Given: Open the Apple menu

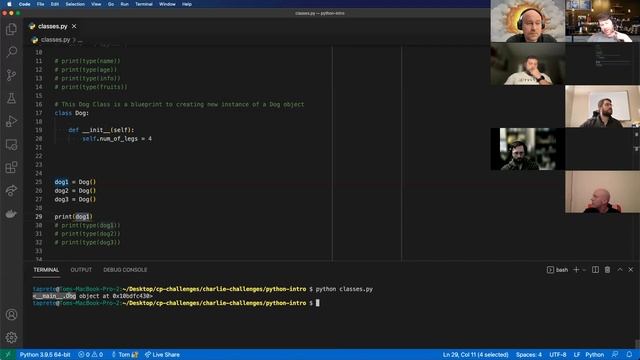Looking at the screenshot, I should (x=9, y=4).
